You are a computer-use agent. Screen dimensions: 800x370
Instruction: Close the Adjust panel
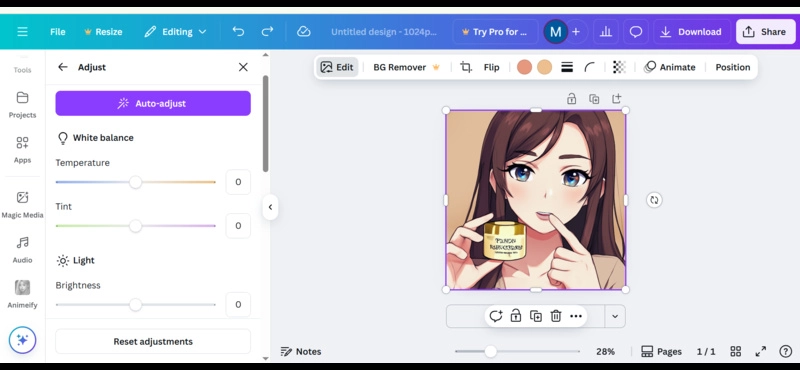tap(243, 67)
